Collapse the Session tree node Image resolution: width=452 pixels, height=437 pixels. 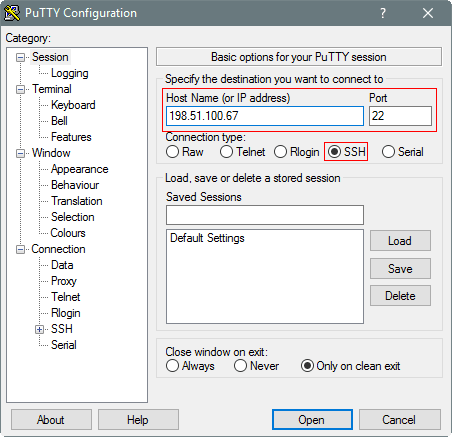coord(20,58)
